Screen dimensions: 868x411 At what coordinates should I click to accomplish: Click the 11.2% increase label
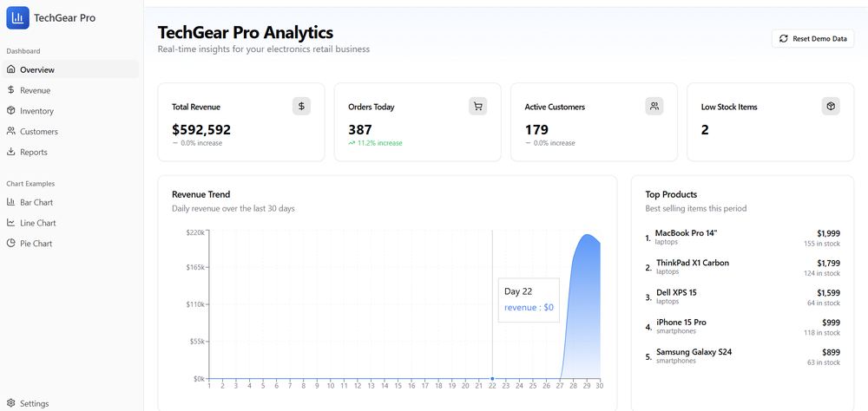point(380,143)
